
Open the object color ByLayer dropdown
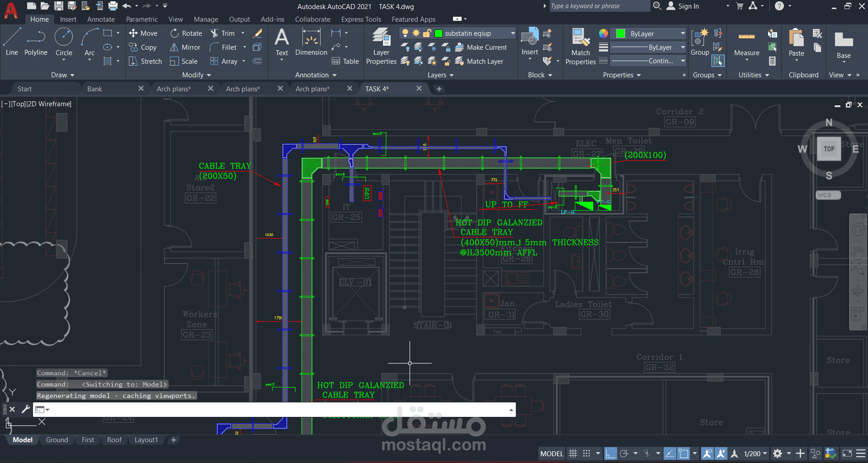tap(683, 33)
